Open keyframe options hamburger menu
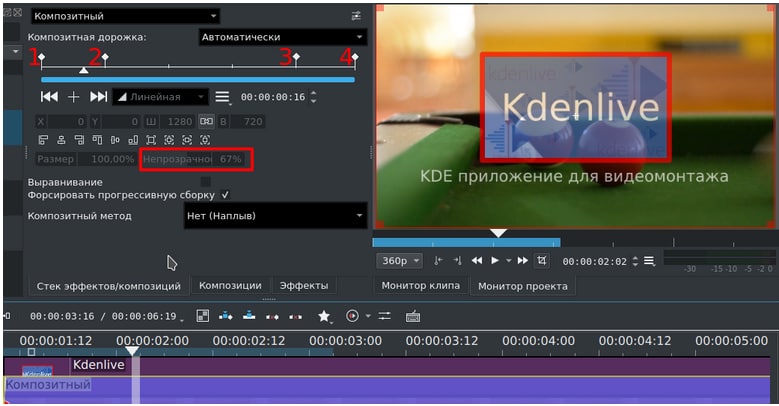 (223, 97)
